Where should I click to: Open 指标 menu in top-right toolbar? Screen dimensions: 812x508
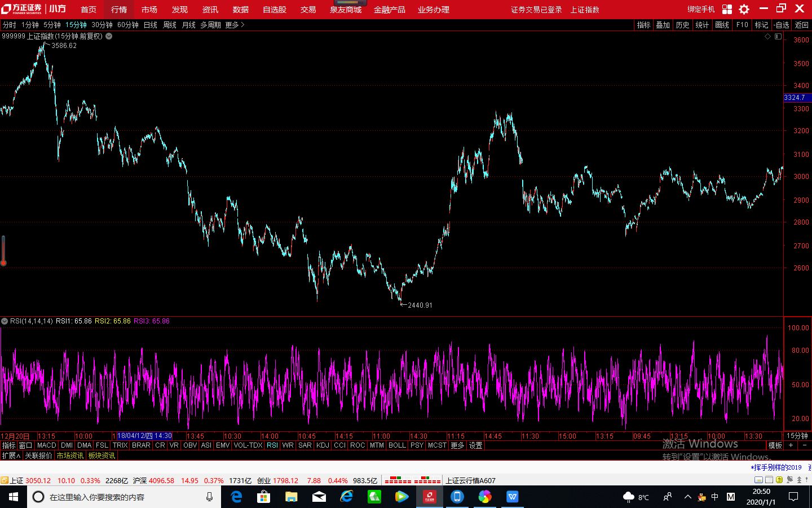[x=643, y=25]
